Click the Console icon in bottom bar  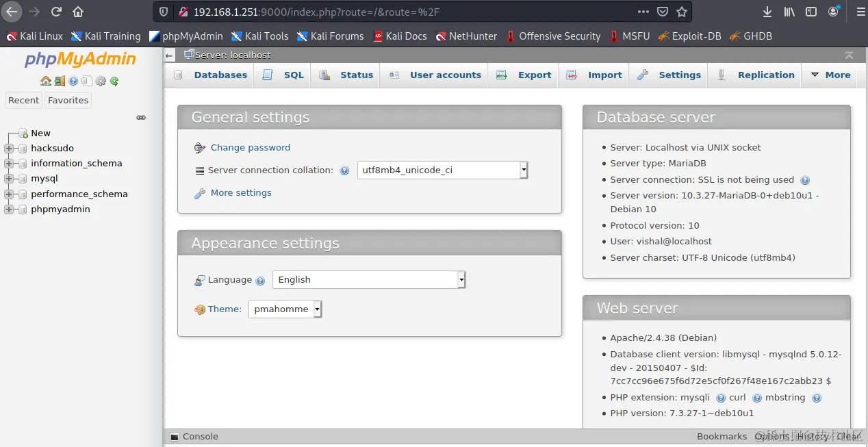[x=174, y=437]
